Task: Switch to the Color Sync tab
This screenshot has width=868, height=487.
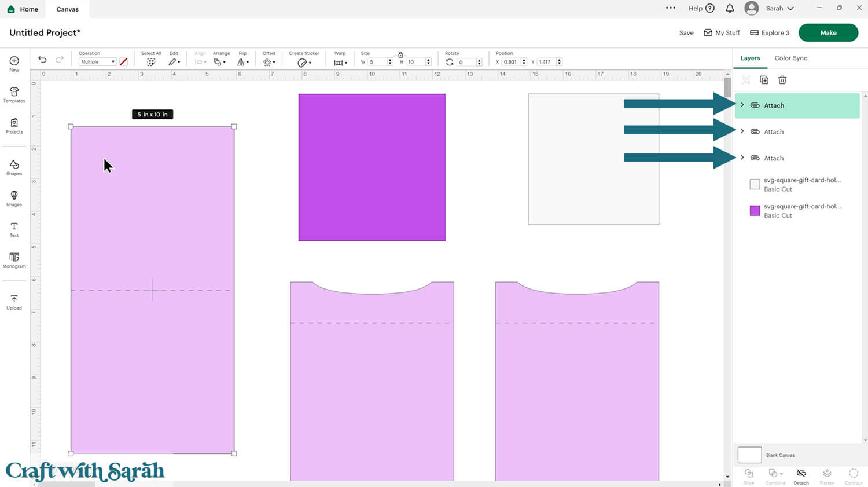Action: tap(790, 58)
